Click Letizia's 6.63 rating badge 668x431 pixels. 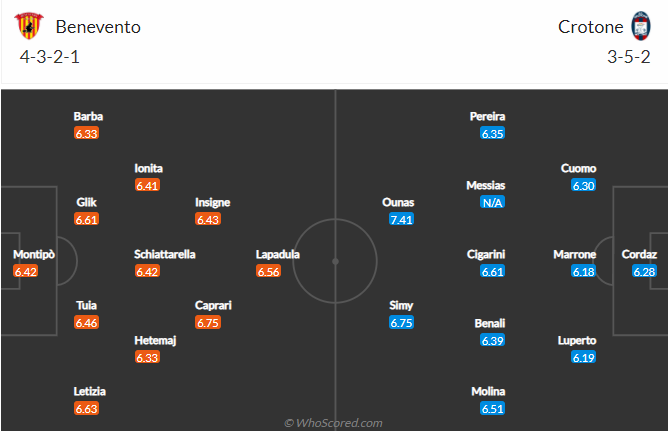point(89,408)
